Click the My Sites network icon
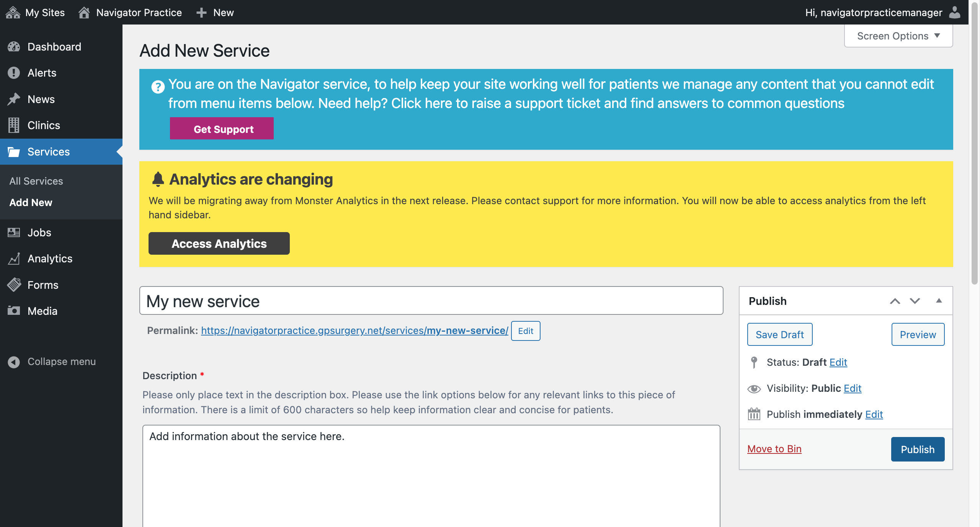 (13, 12)
